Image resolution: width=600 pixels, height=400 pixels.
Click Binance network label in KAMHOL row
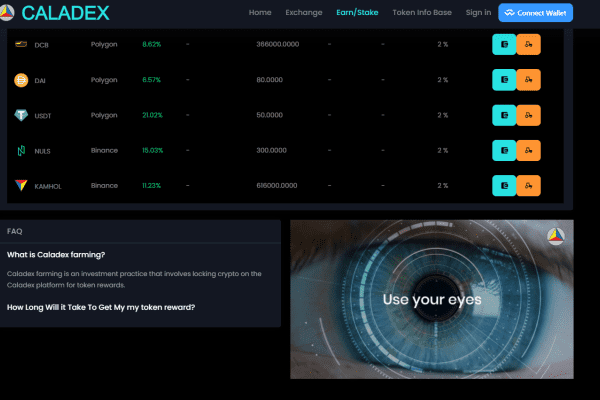click(x=104, y=186)
